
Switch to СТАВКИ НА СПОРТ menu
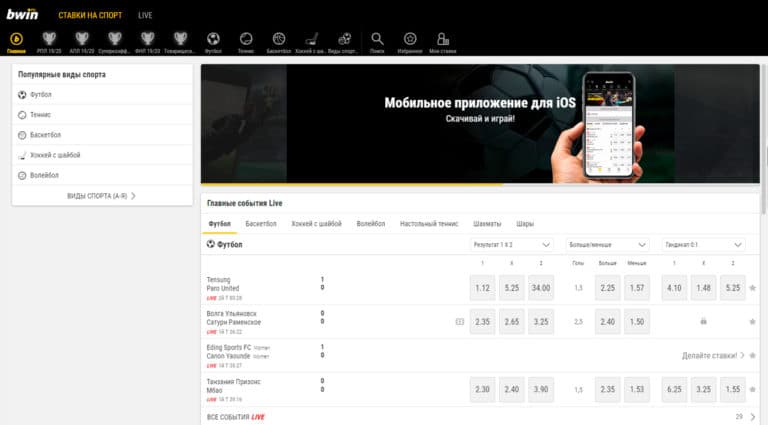tap(90, 15)
